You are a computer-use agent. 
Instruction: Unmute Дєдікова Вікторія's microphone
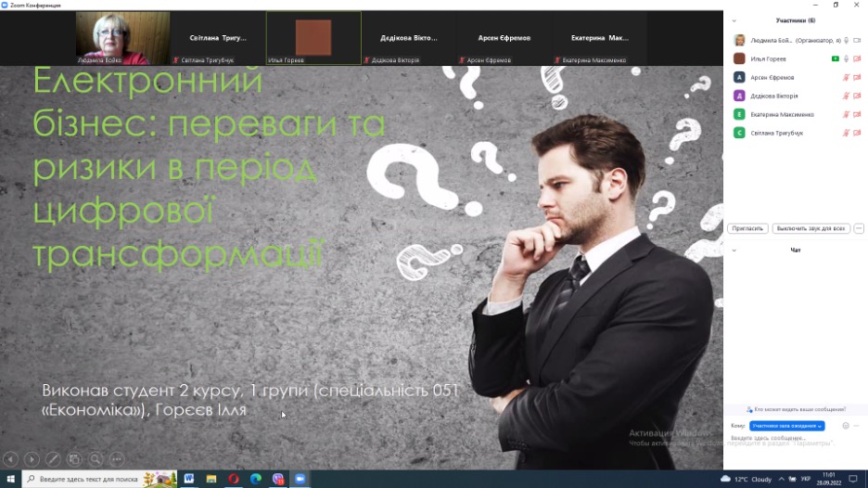(x=846, y=96)
